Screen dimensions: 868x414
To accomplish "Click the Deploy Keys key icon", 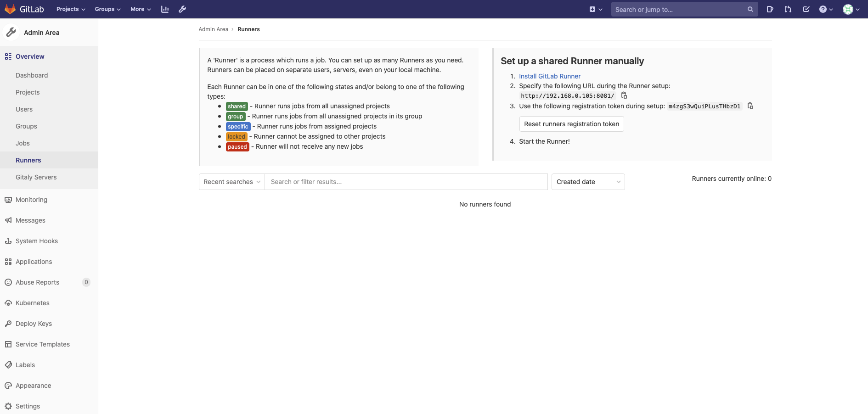I will [8, 324].
